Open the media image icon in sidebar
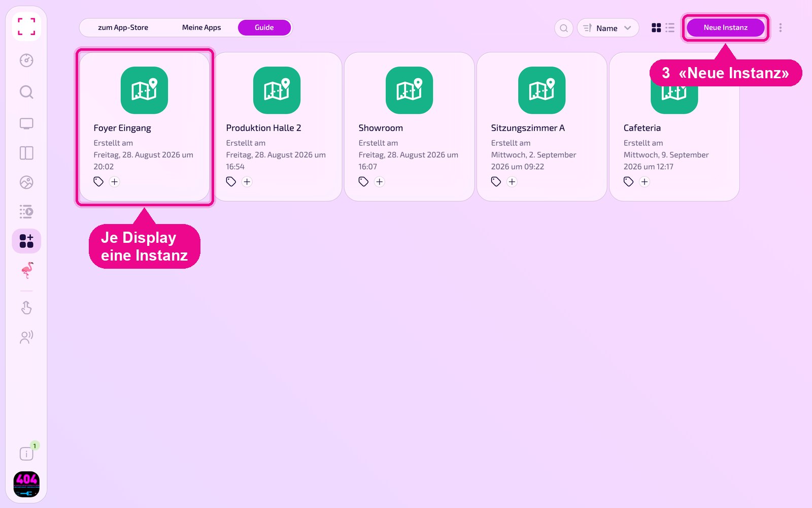 point(26,182)
